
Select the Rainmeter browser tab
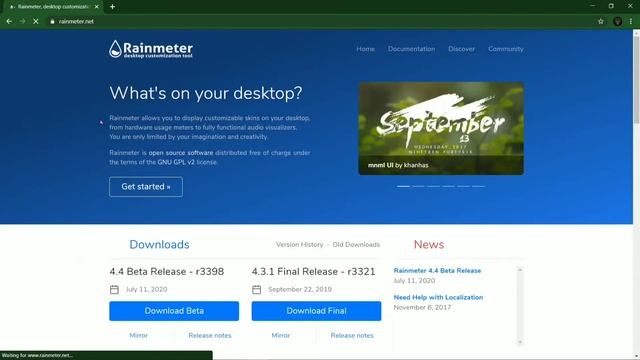coord(52,7)
